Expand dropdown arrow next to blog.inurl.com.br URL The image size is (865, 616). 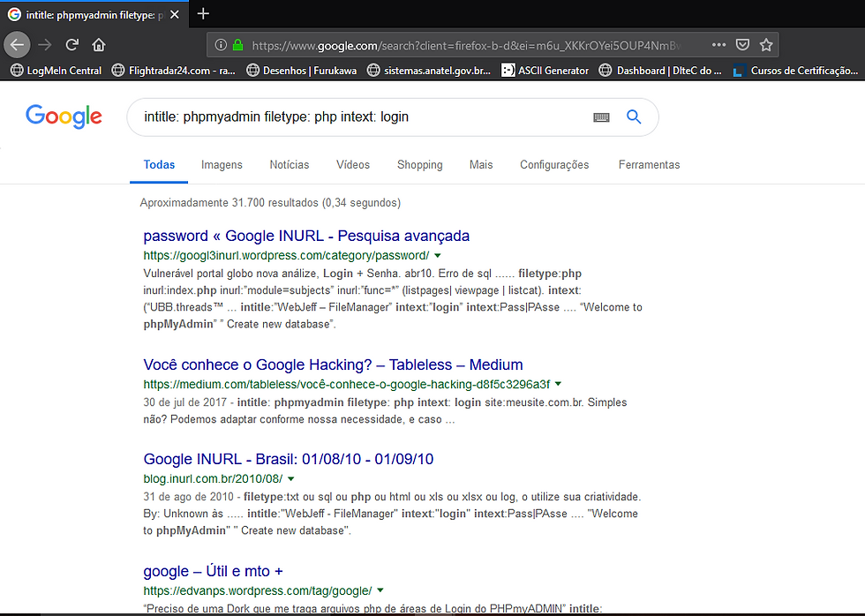[x=291, y=479]
